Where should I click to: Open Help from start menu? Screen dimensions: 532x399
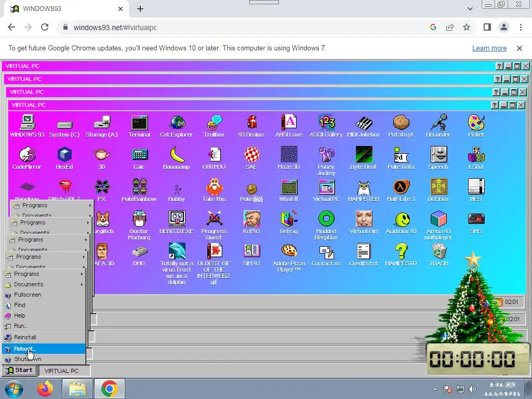click(x=44, y=315)
